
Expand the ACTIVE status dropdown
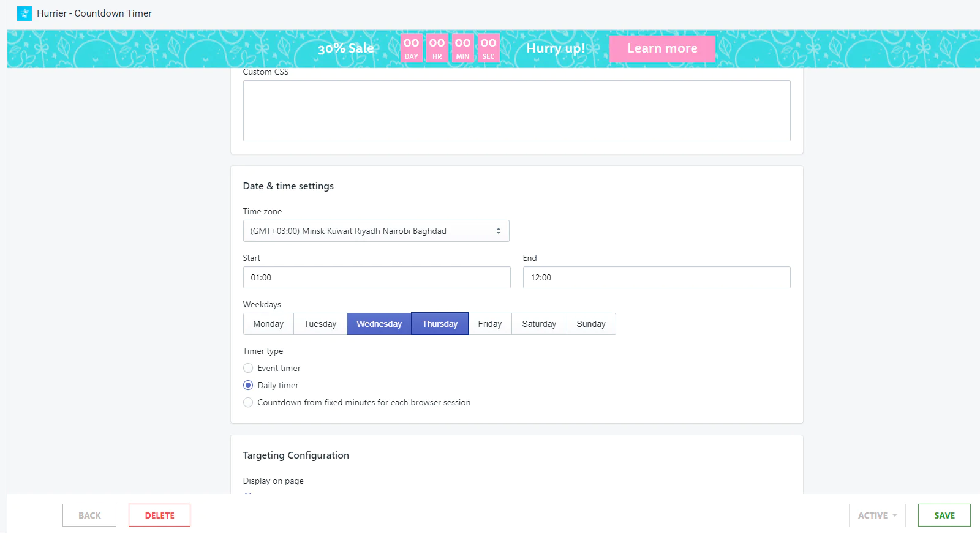click(876, 515)
